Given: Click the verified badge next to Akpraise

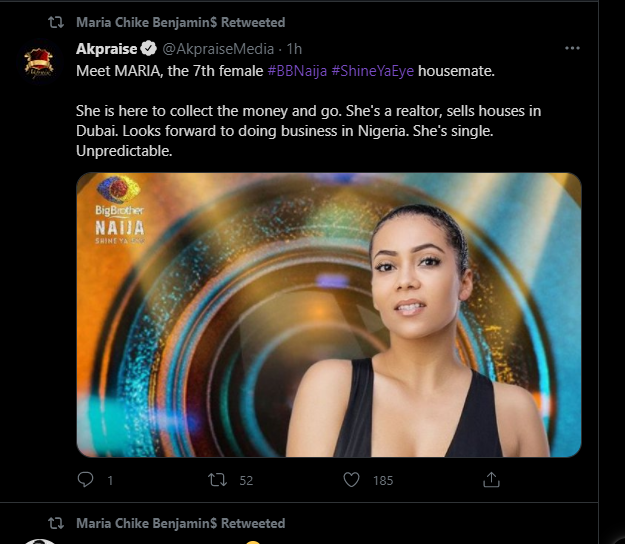Looking at the screenshot, I should click(x=148, y=49).
